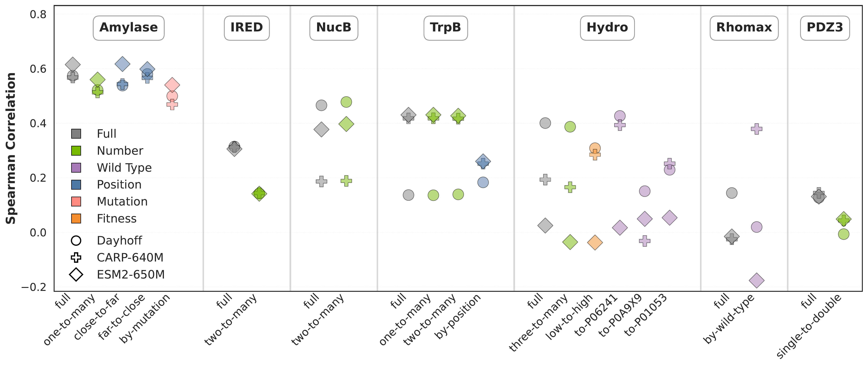Click the Dayhoff circle marker in legend
The width and height of the screenshot is (868, 367).
(x=76, y=240)
